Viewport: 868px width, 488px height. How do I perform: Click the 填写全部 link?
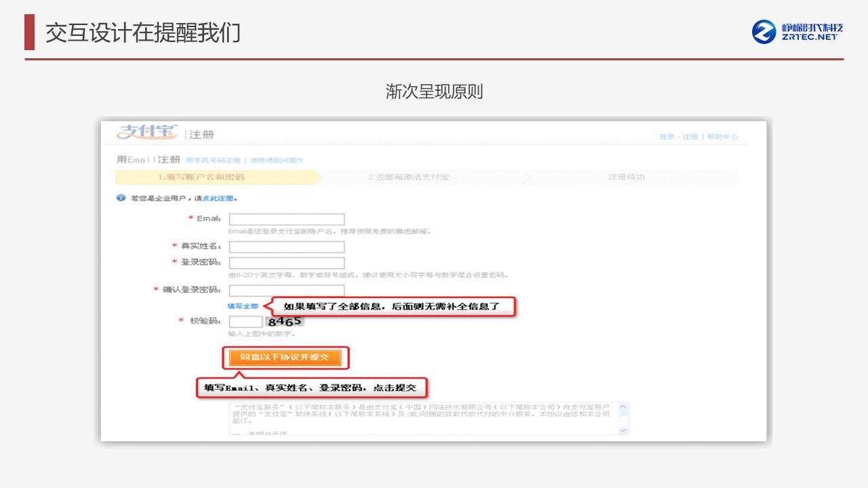point(243,306)
